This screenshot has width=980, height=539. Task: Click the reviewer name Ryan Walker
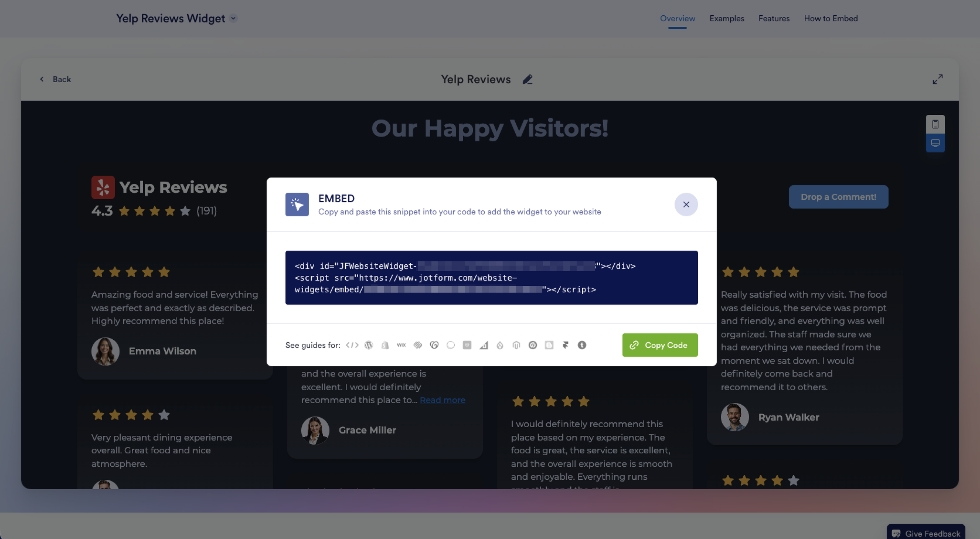click(x=789, y=417)
